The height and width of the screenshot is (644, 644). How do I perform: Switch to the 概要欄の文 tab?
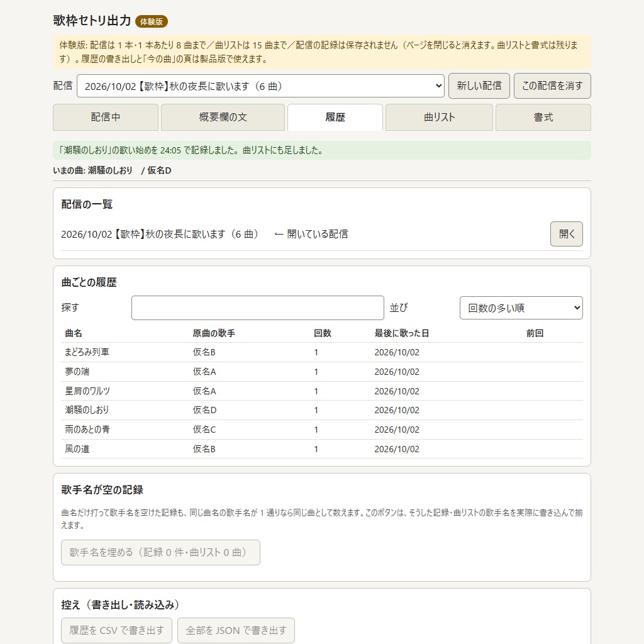pyautogui.click(x=223, y=118)
